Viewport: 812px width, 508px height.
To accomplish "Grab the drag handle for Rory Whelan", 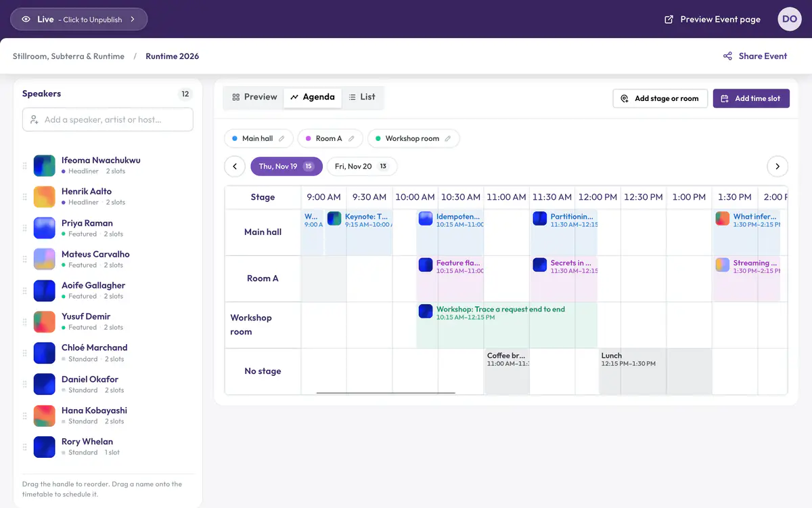I will tap(25, 446).
